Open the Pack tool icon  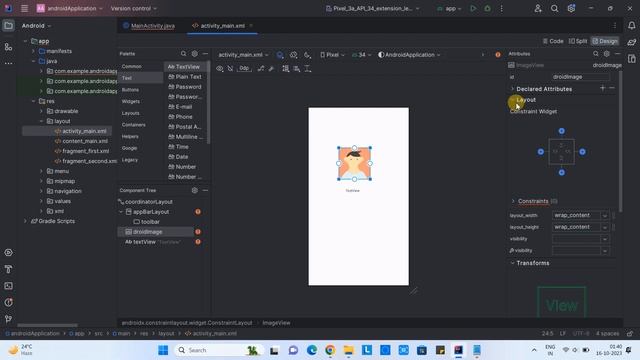[x=286, y=69]
